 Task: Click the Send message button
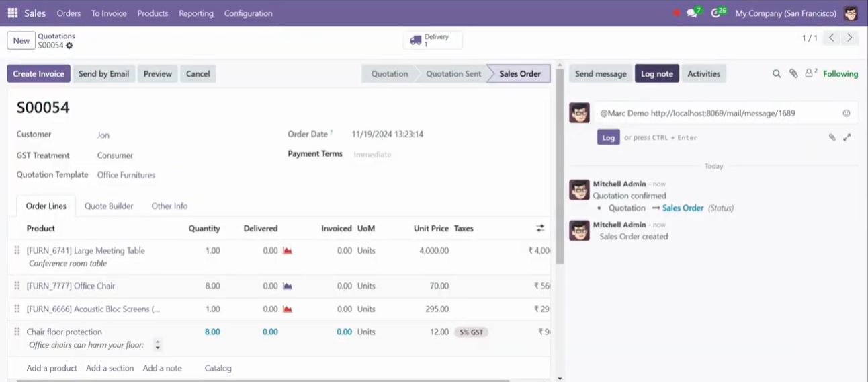pyautogui.click(x=601, y=74)
